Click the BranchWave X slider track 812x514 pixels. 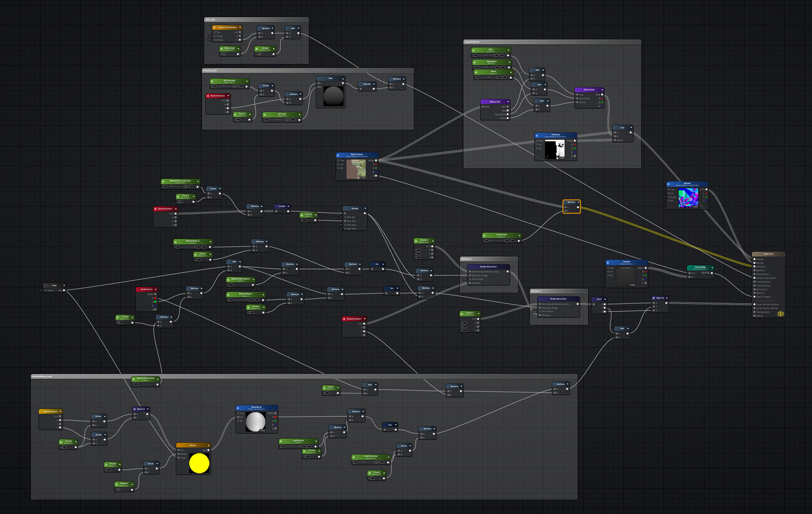[188, 247]
